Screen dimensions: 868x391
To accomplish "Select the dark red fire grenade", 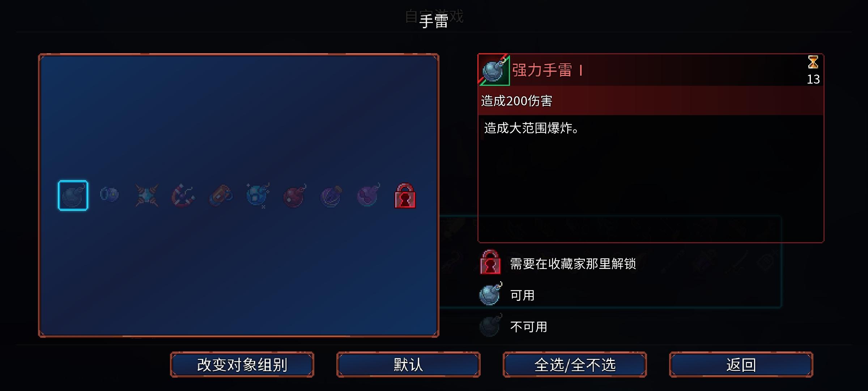I will coord(294,195).
